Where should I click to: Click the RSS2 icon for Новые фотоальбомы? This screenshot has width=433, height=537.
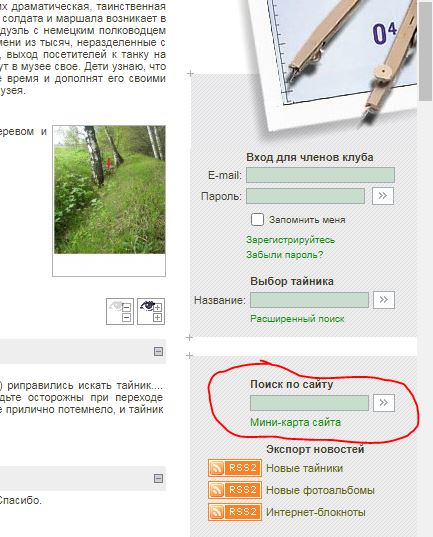(235, 490)
